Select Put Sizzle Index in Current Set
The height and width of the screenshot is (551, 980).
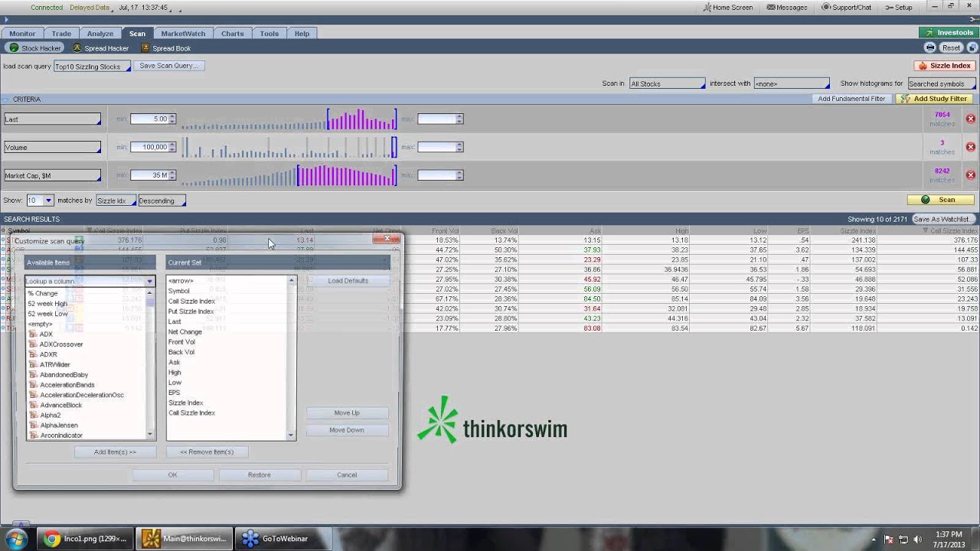191,311
